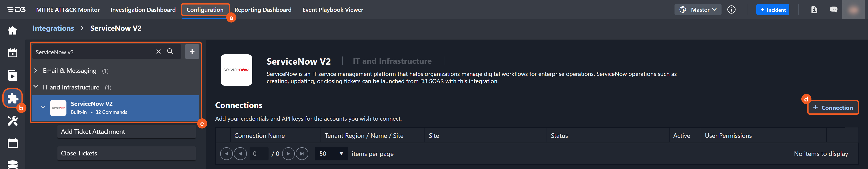The height and width of the screenshot is (169, 868).
Task: Click the document icon in the top bar
Action: [814, 10]
